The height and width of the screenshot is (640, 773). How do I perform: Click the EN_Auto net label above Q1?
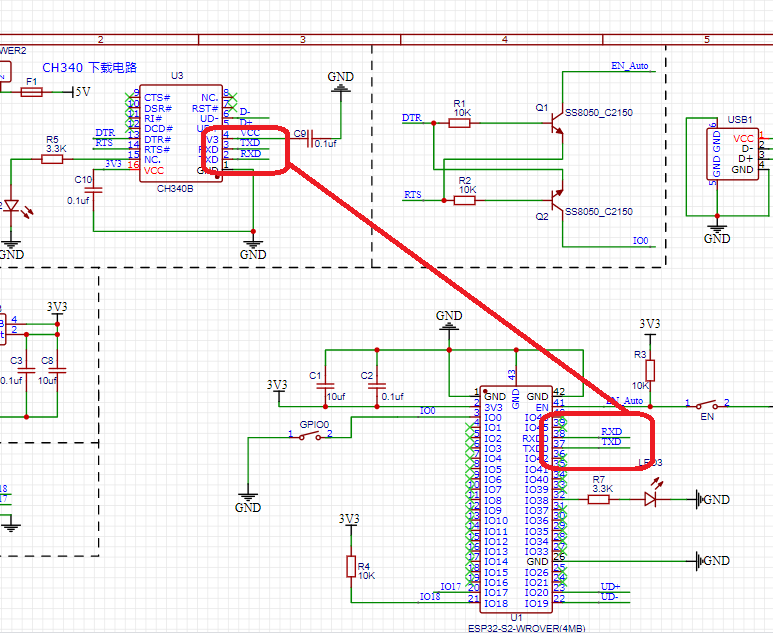tap(629, 66)
